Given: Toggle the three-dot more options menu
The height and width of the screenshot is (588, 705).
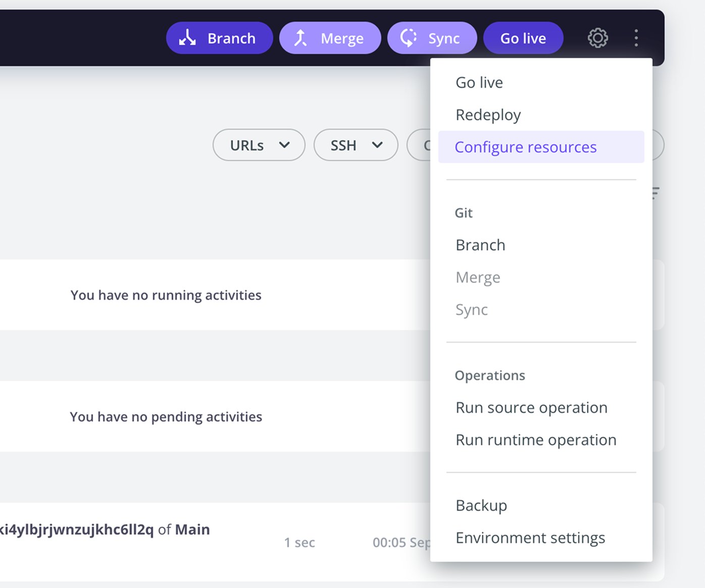Looking at the screenshot, I should 636,38.
